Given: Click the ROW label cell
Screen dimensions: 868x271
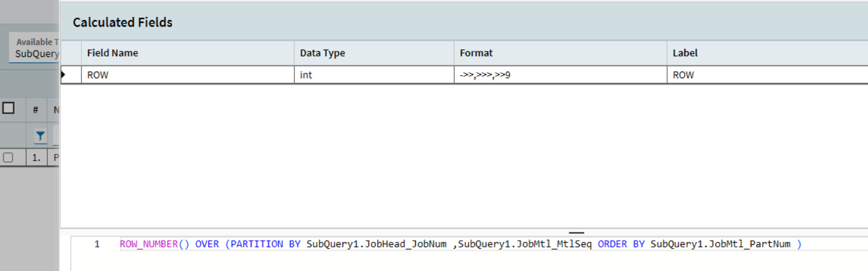Looking at the screenshot, I should coord(767,75).
